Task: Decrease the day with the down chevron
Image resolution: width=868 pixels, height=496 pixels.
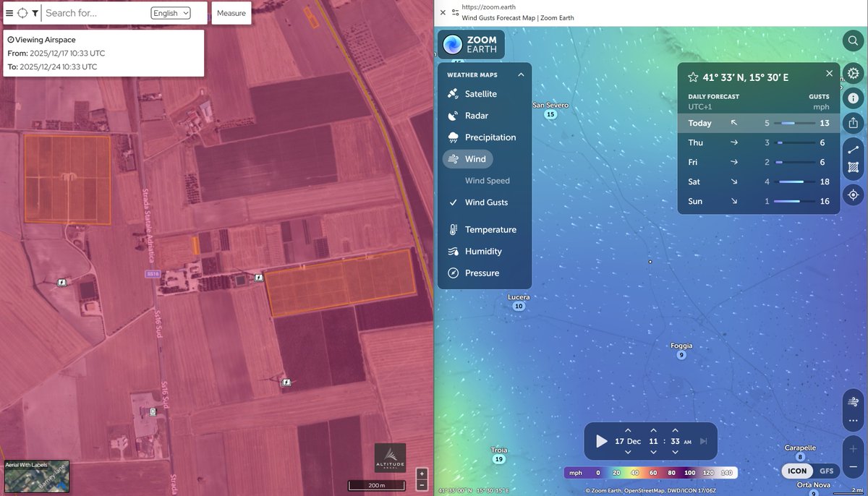Action: point(628,453)
